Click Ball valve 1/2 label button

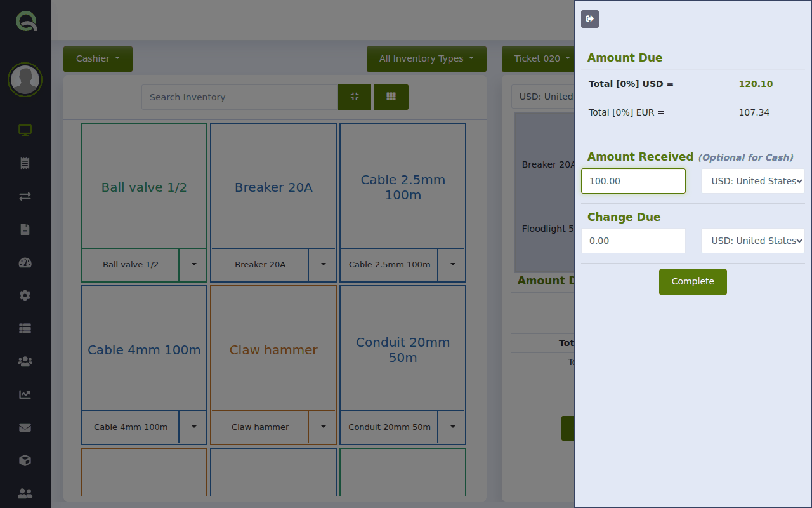(x=131, y=265)
